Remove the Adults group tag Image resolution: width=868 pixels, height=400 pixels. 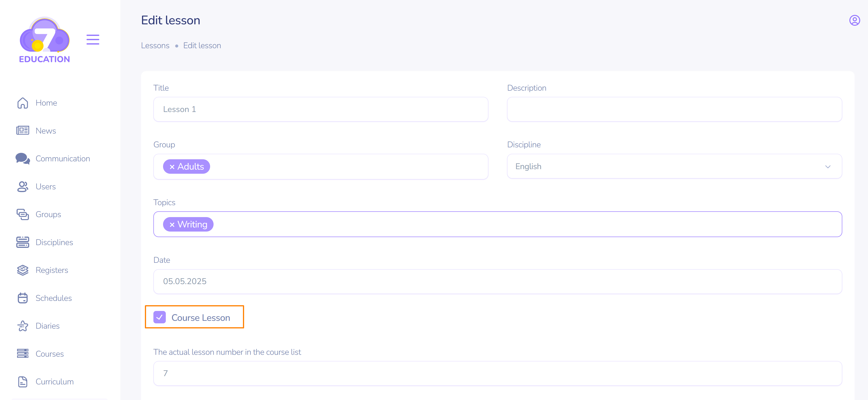pyautogui.click(x=172, y=167)
